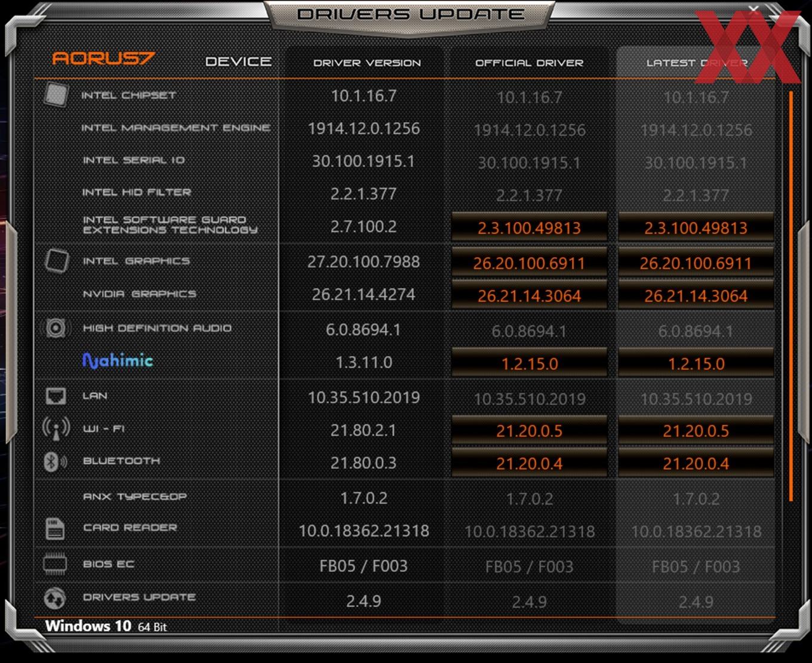
Task: Click installed Bluetooth version 21.80.0.3
Action: click(x=364, y=462)
